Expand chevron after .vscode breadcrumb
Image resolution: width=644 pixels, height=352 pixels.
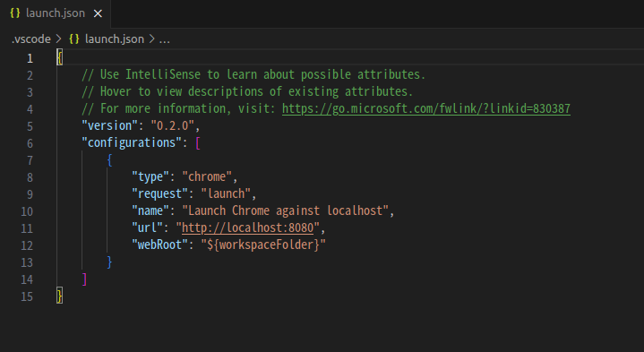pos(59,39)
